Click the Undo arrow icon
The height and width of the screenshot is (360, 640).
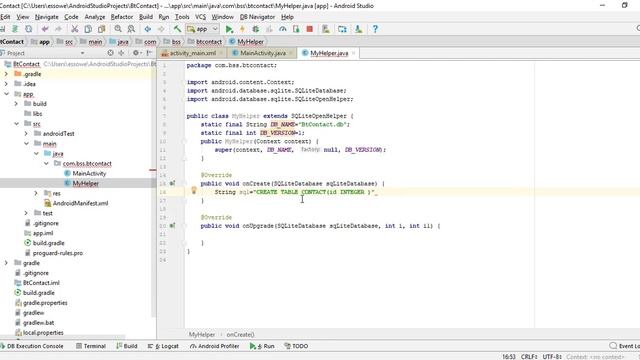click(x=45, y=29)
